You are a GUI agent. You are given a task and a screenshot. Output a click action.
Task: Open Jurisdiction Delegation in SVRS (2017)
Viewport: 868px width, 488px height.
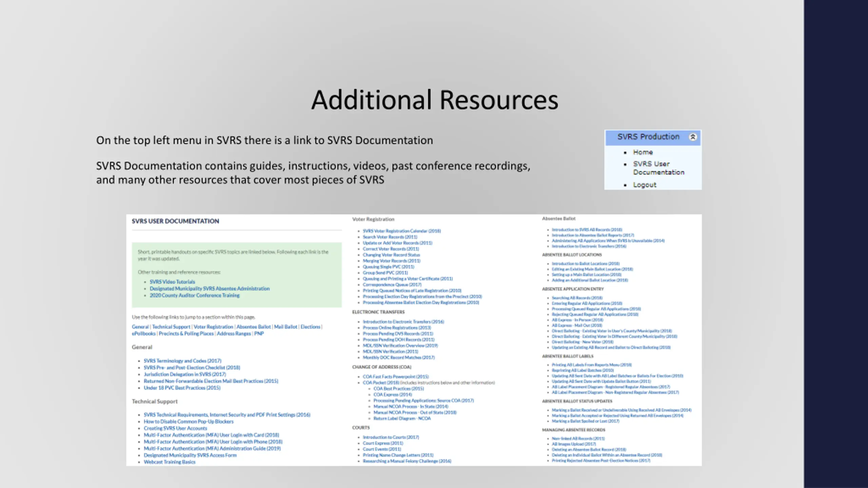pos(185,374)
